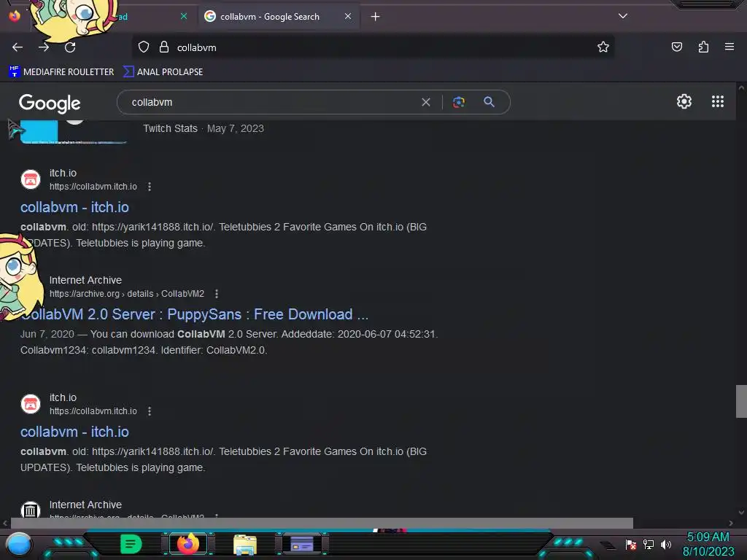
Task: Click the Google logo
Action: pos(50,103)
